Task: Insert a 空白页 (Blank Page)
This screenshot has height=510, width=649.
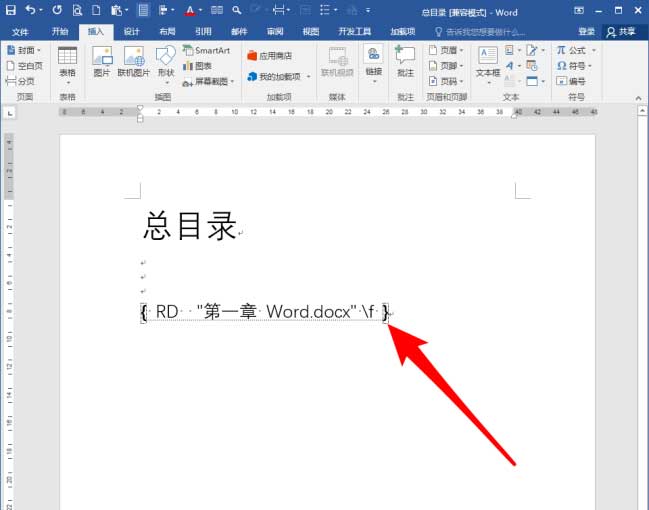Action: tap(25, 66)
